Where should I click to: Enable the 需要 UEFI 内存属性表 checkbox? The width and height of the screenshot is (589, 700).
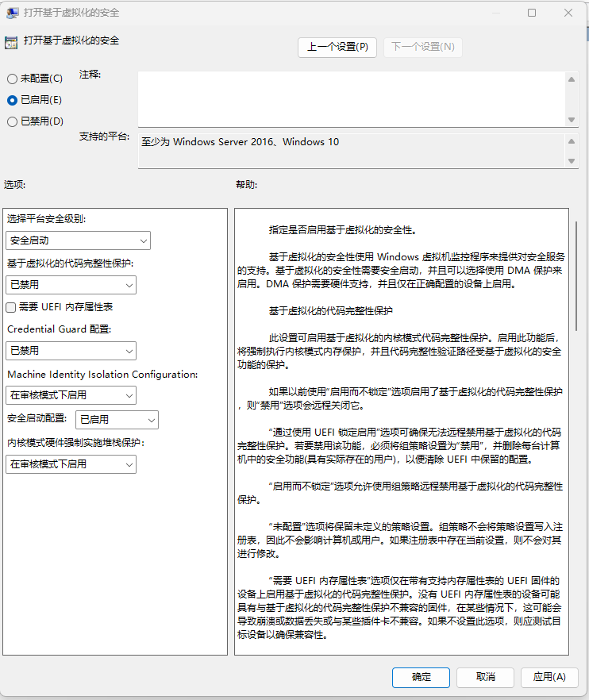tap(11, 307)
